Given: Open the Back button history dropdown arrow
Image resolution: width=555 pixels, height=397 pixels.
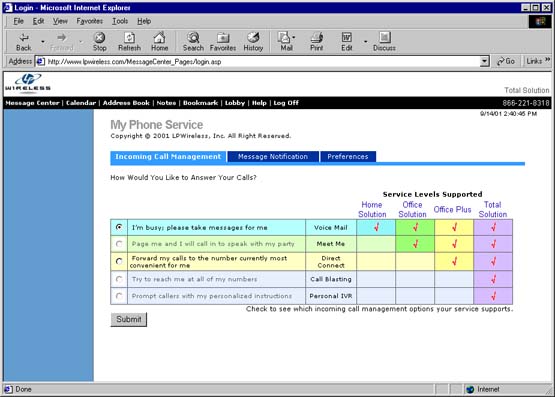Looking at the screenshot, I should (x=43, y=42).
